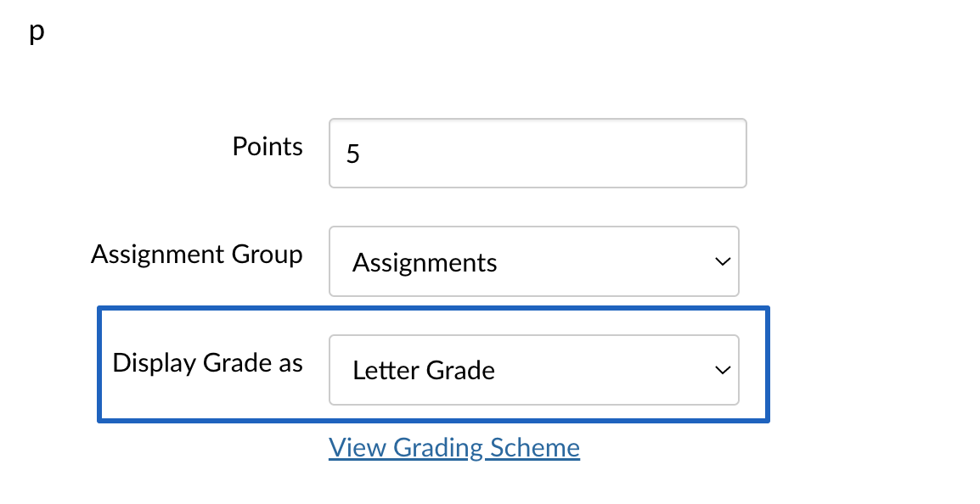Expand grade display options via down arrow

pos(723,370)
